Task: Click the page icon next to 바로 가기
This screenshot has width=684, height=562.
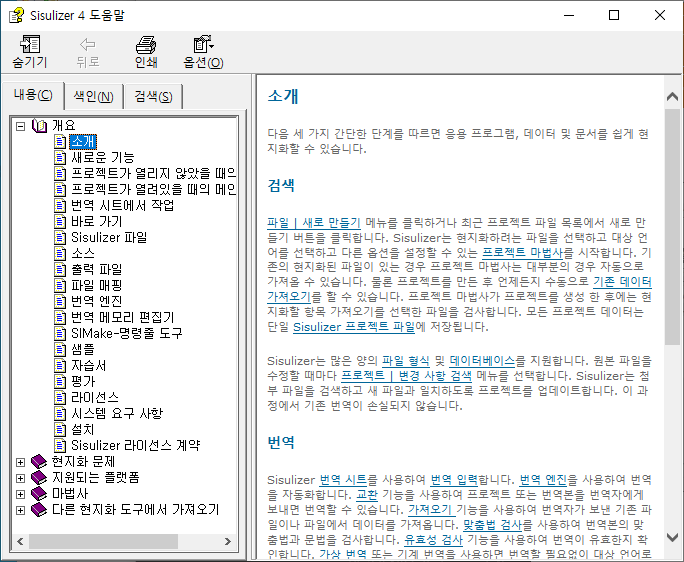Action: (60, 222)
